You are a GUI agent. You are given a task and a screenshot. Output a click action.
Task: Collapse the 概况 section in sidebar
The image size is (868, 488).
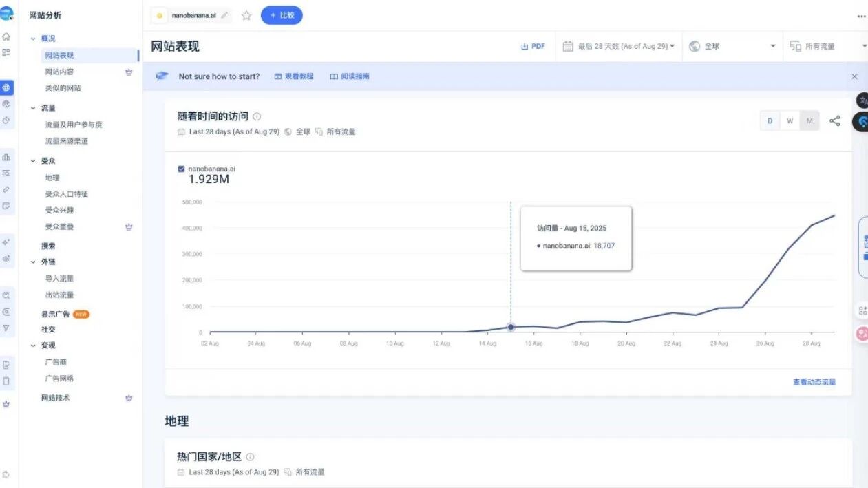(33, 39)
